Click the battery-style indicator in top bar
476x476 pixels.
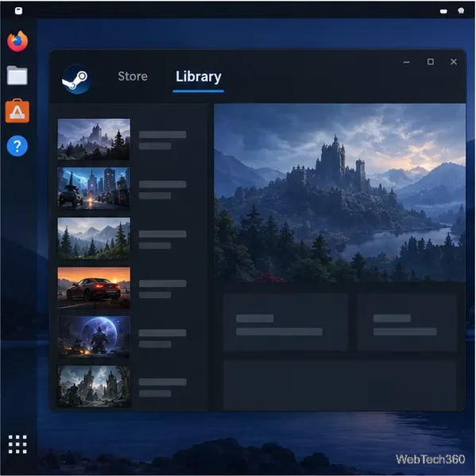[443, 12]
